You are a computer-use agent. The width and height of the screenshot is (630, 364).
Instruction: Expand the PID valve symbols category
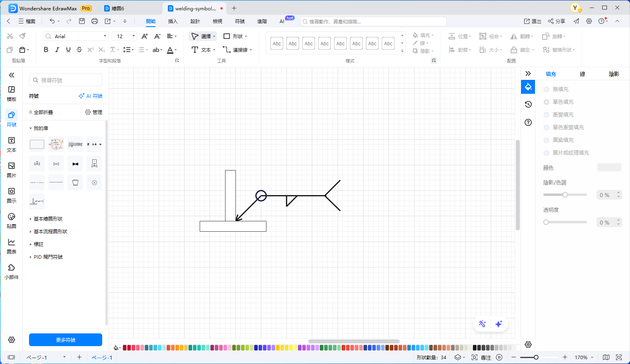[48, 257]
